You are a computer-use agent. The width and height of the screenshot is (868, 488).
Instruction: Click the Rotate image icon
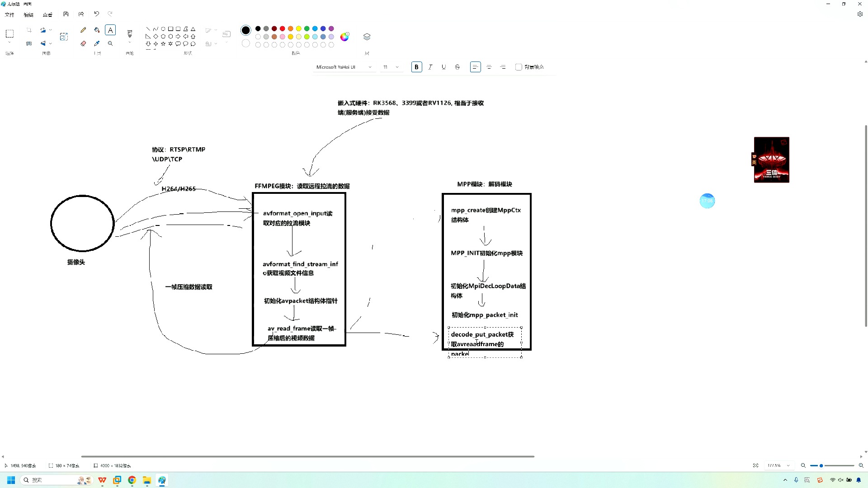[x=43, y=30]
